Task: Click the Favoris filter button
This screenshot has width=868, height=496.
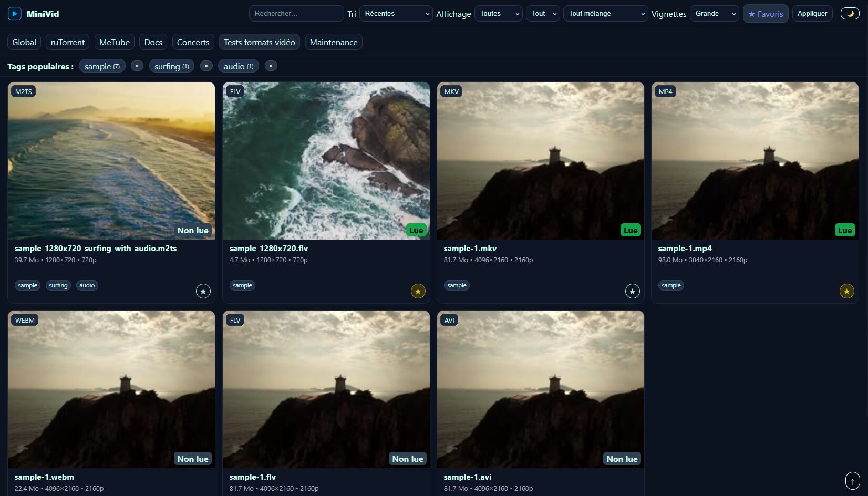Action: pyautogui.click(x=766, y=14)
